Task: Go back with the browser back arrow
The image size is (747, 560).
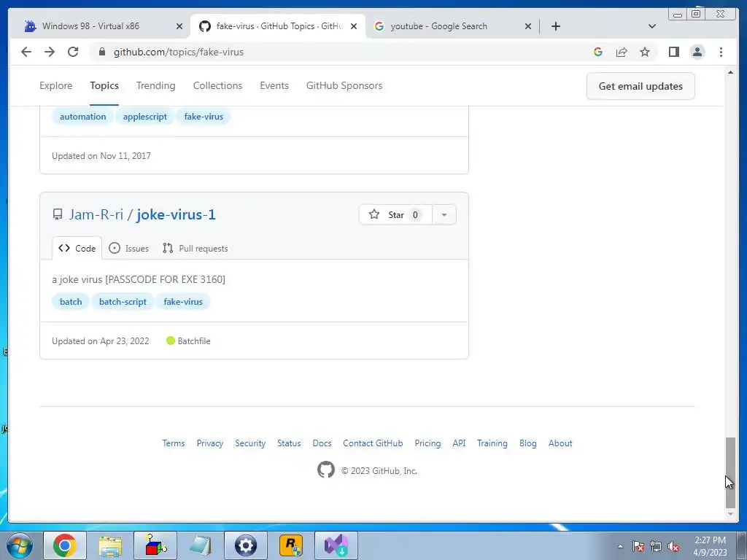Action: (x=26, y=52)
